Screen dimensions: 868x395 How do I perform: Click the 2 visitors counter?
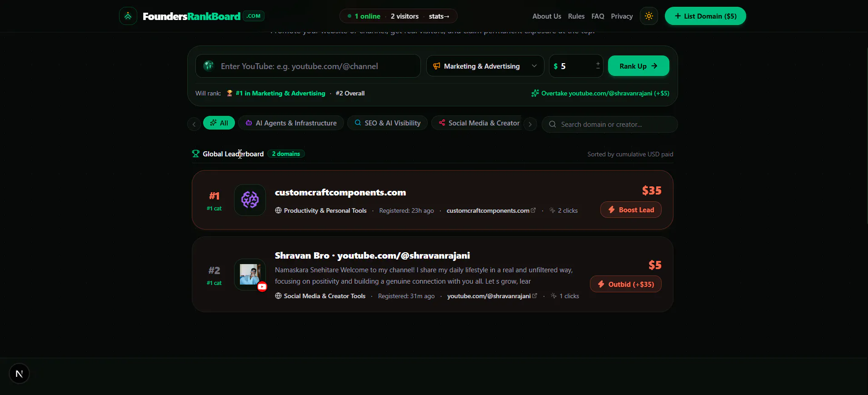tap(404, 16)
